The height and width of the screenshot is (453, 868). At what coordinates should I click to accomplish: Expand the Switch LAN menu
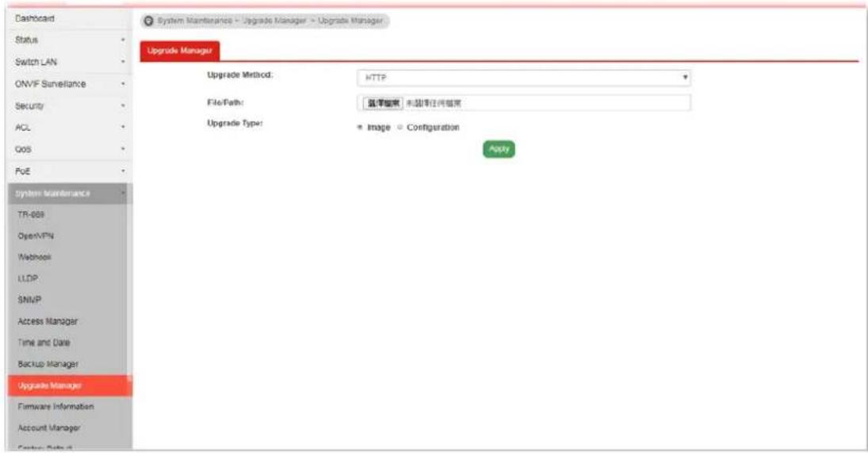(69, 62)
